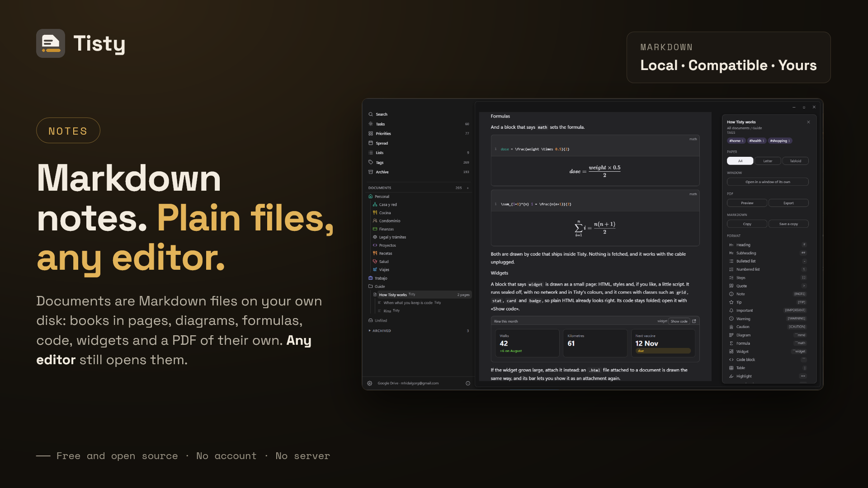
Task: Select the Recetas utensils folder icon
Action: tap(375, 253)
